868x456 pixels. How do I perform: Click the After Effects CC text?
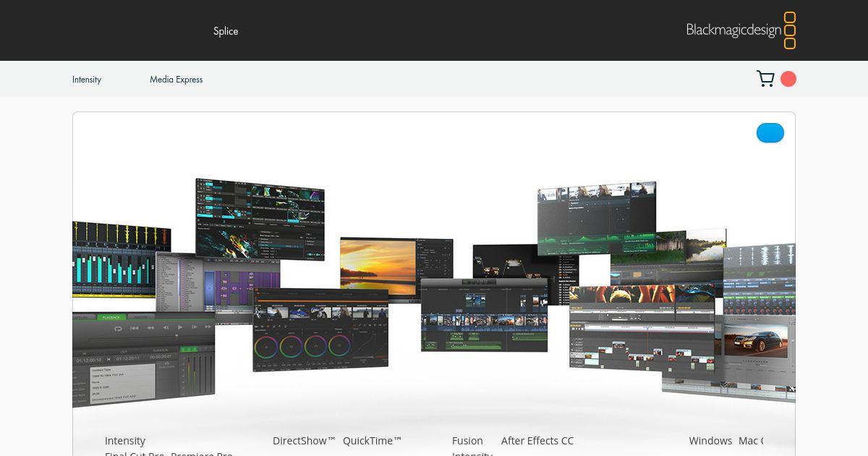pyautogui.click(x=537, y=440)
